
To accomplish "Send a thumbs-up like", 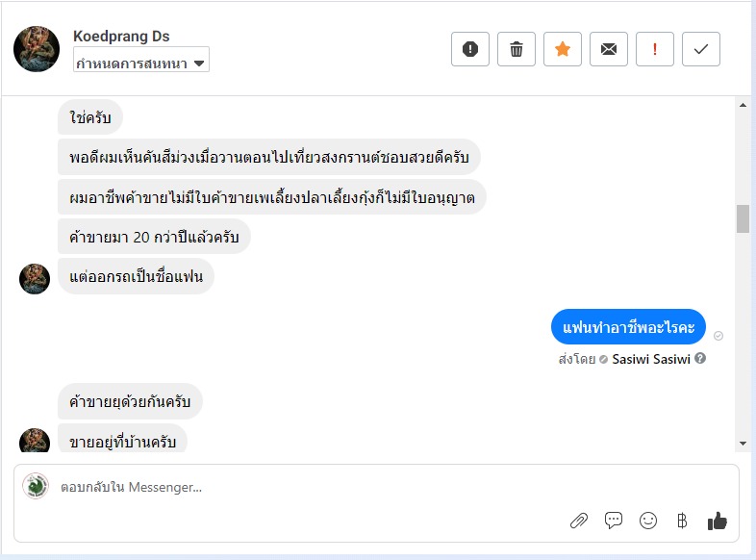I will (718, 521).
